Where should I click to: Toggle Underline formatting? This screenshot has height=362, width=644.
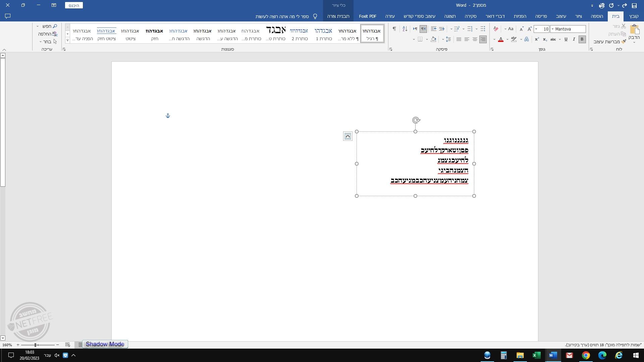click(566, 39)
